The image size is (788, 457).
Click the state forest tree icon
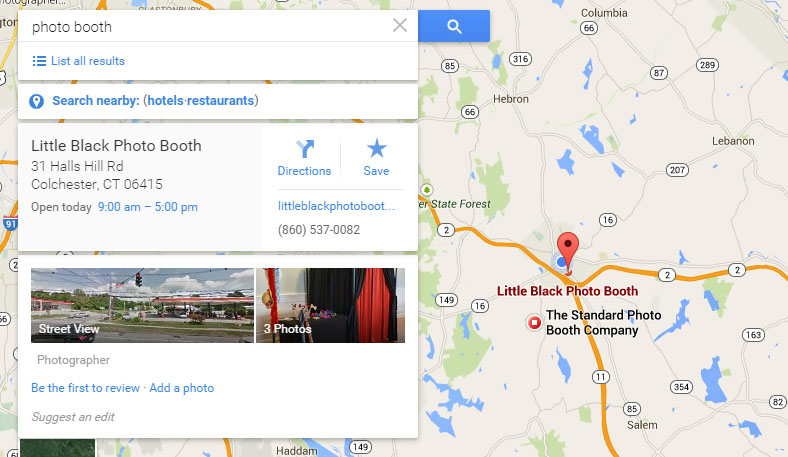427,190
